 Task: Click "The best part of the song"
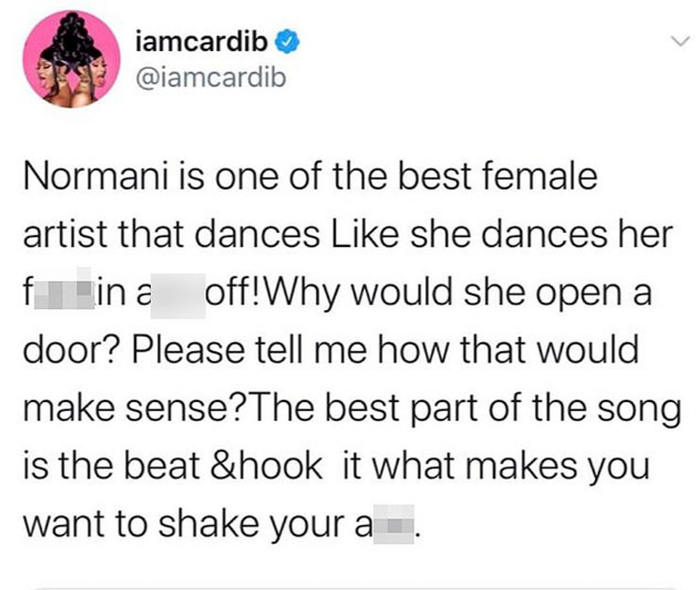click(464, 408)
